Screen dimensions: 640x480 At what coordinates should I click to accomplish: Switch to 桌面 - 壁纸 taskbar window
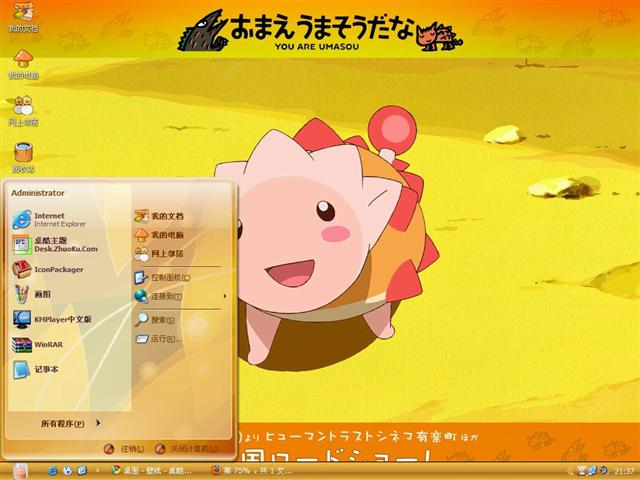click(151, 471)
